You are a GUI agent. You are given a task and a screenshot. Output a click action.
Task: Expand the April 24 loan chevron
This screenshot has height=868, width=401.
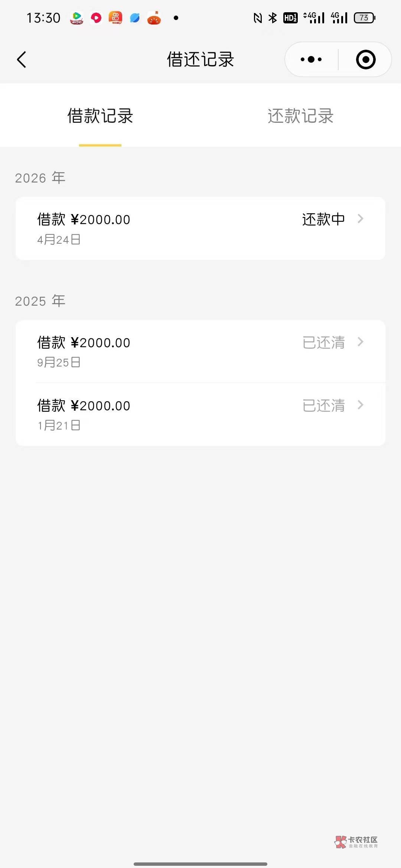360,219
